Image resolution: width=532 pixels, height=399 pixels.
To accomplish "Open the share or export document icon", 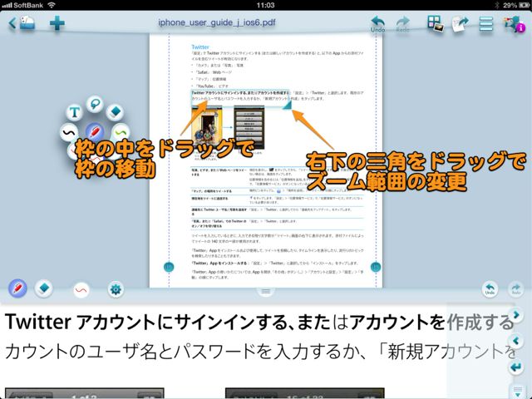I will (x=460, y=24).
